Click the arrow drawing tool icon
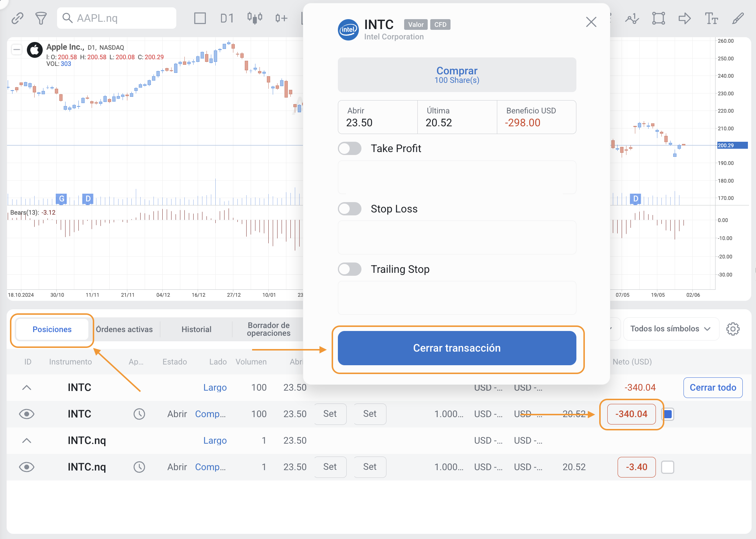 point(685,18)
